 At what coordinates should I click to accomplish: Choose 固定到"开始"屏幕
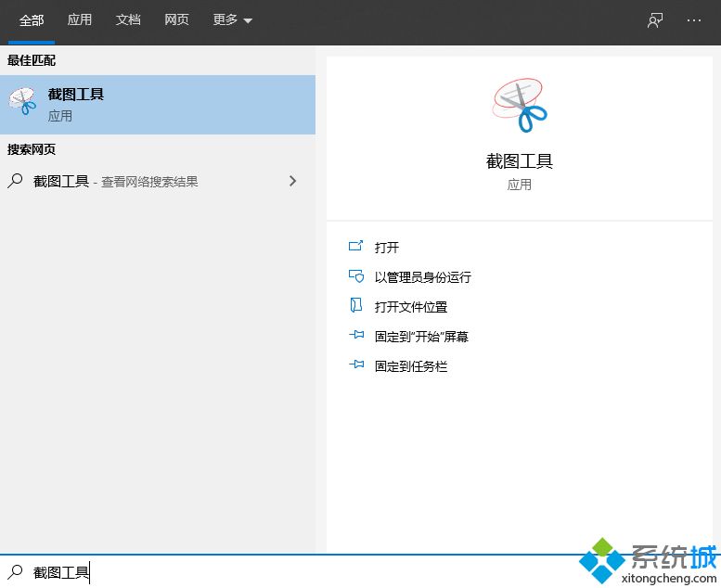click(x=421, y=337)
